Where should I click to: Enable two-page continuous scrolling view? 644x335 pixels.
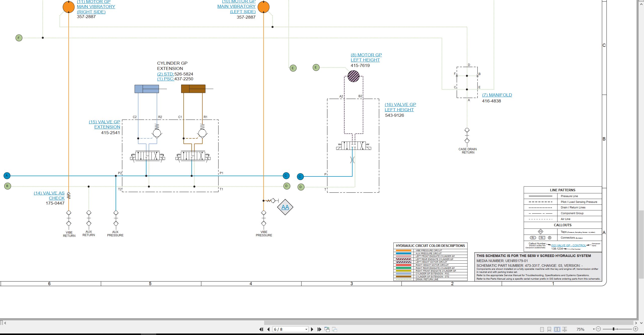565,329
